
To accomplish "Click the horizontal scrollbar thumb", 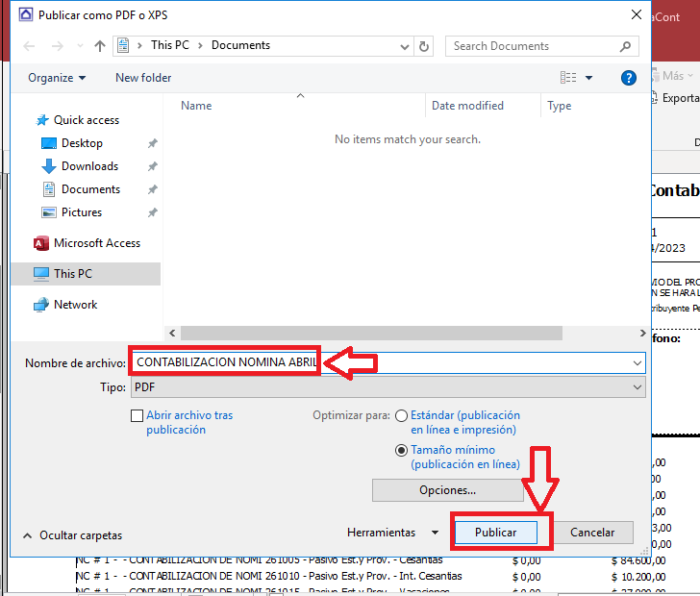I will click(x=371, y=333).
